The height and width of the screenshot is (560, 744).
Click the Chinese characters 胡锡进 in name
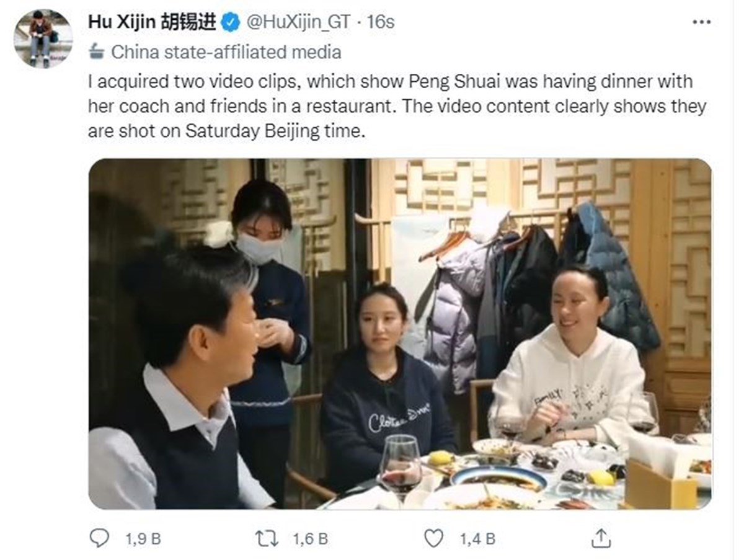coord(189,22)
